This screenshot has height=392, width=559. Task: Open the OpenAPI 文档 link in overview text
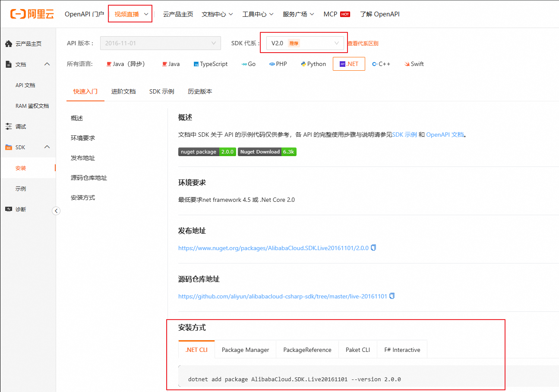click(x=445, y=135)
